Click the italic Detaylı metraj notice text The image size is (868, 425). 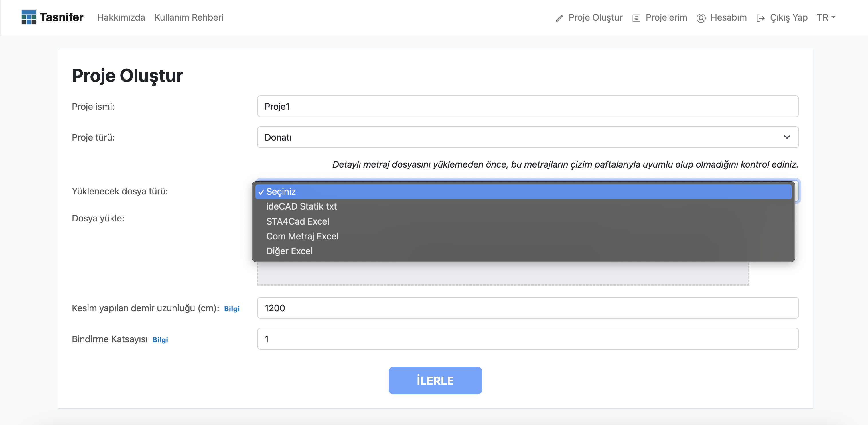[565, 164]
